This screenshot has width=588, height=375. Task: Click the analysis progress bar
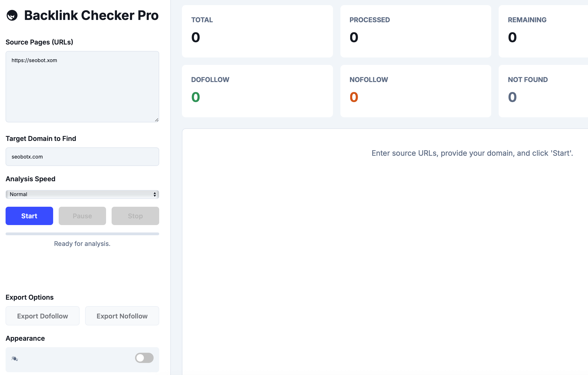click(x=82, y=234)
